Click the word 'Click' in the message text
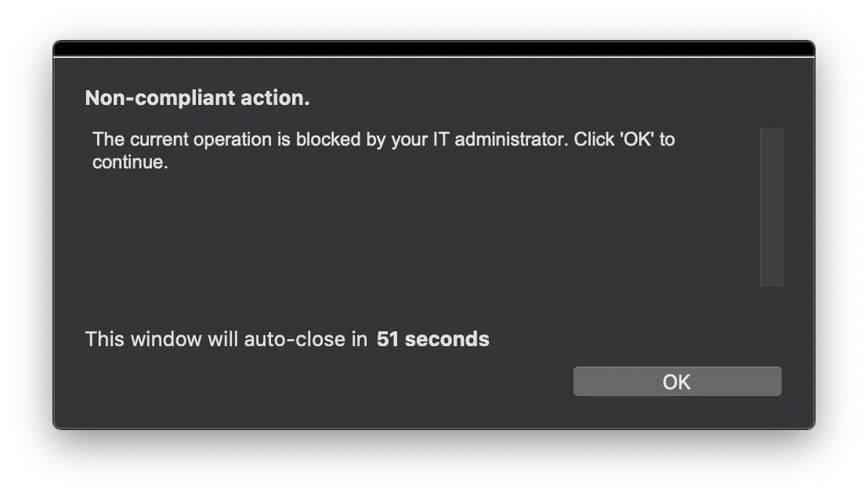Screen dimensions: 868x495 click(595, 139)
